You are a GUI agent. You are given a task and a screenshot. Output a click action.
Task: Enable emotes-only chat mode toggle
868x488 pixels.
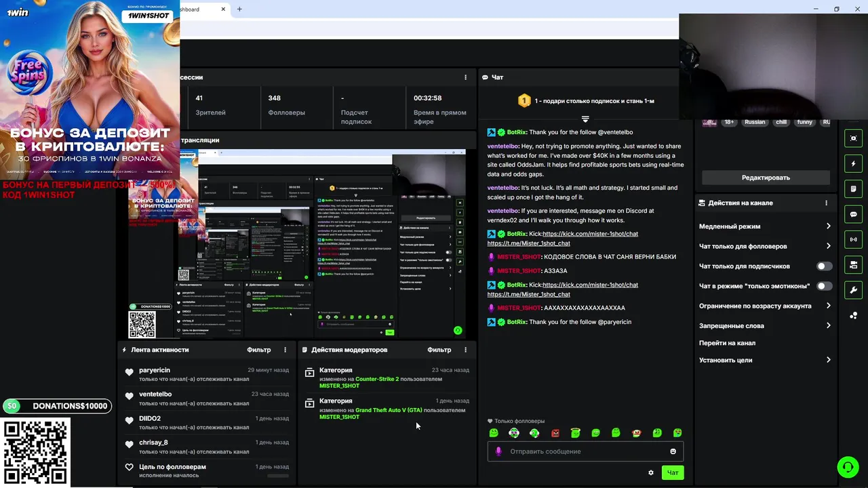coord(824,286)
